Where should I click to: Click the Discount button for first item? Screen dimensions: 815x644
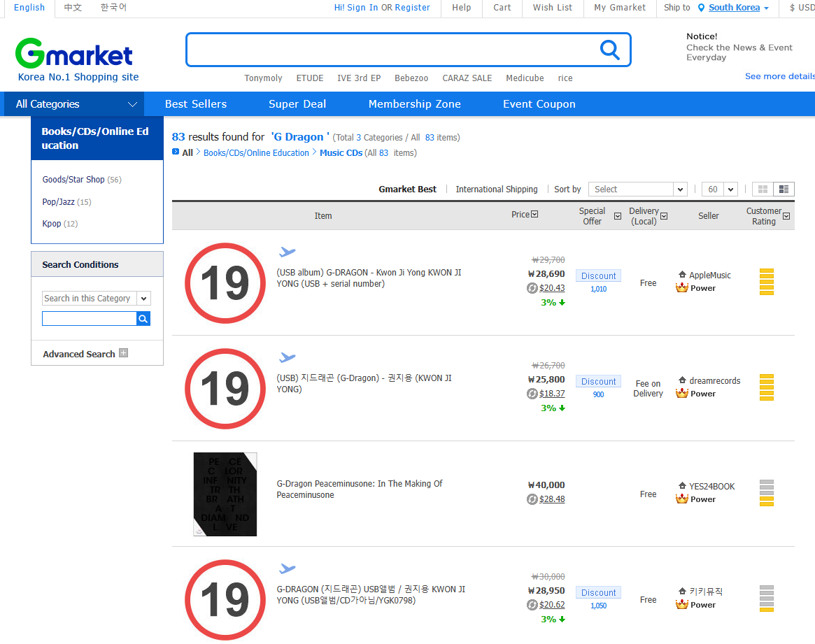coord(598,276)
